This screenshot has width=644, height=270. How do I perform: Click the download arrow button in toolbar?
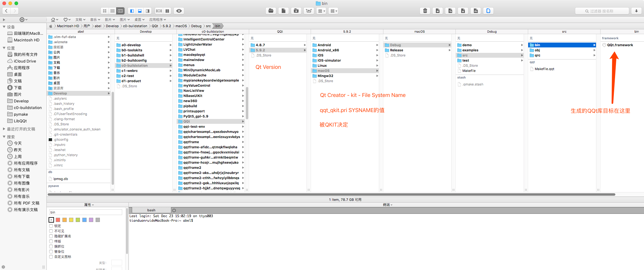(636, 11)
